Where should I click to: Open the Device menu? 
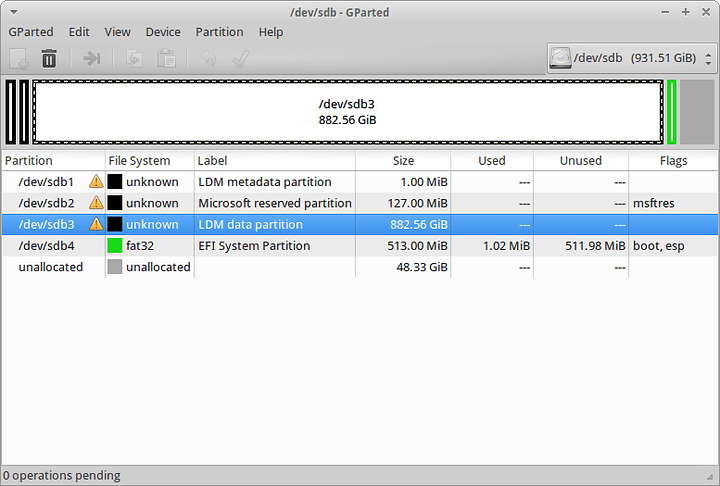[163, 32]
